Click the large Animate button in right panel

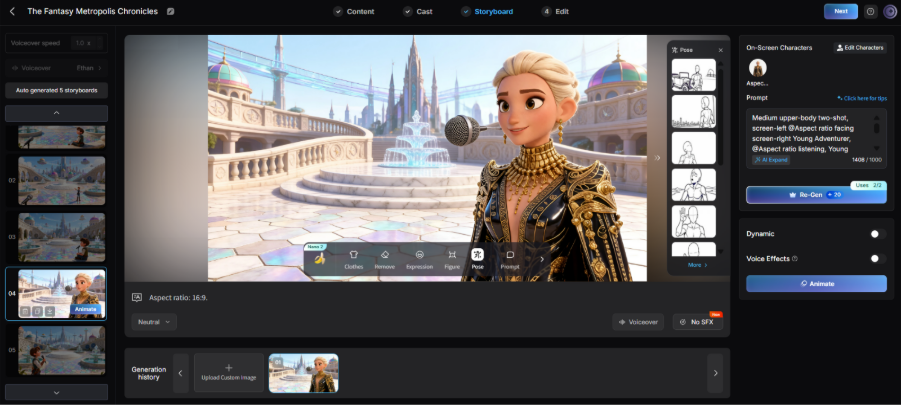816,283
